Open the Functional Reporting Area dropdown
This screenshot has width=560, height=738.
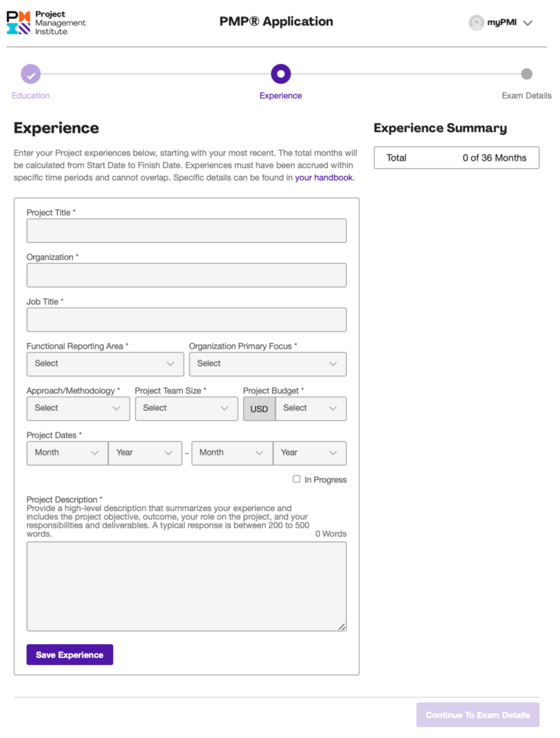105,364
